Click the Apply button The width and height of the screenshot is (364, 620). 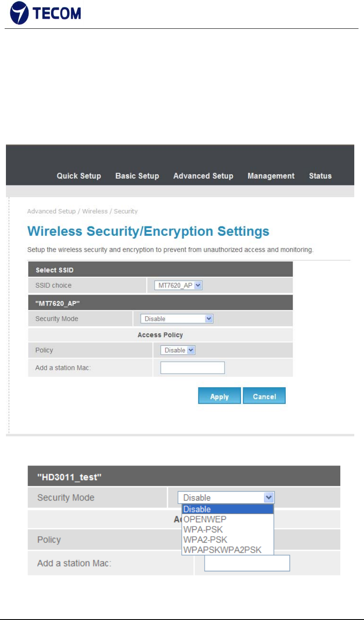click(x=219, y=396)
